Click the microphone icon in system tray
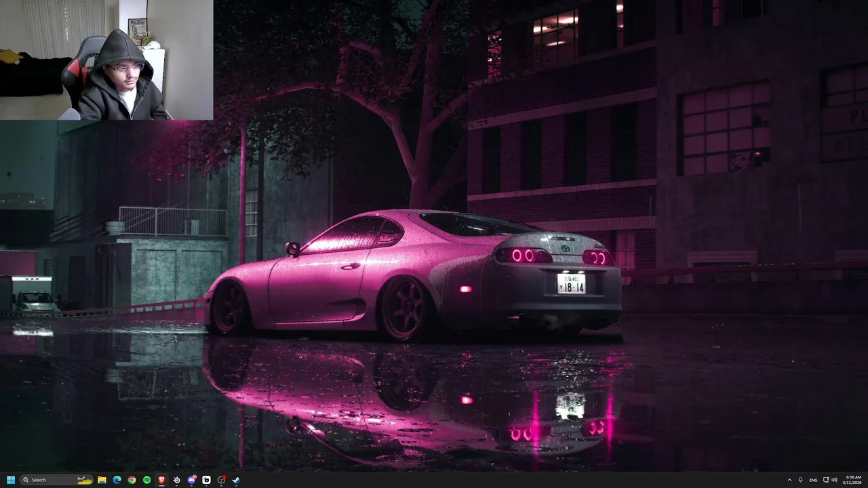The width and height of the screenshot is (868, 488). [801, 480]
